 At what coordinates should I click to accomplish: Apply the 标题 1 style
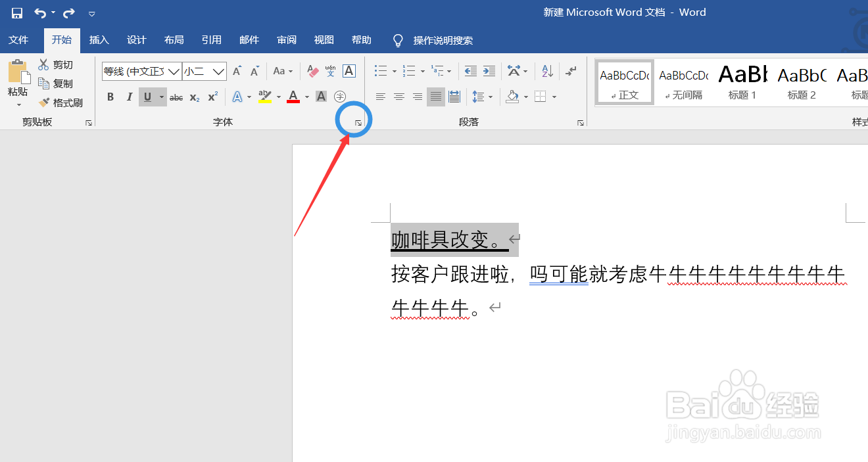point(742,81)
